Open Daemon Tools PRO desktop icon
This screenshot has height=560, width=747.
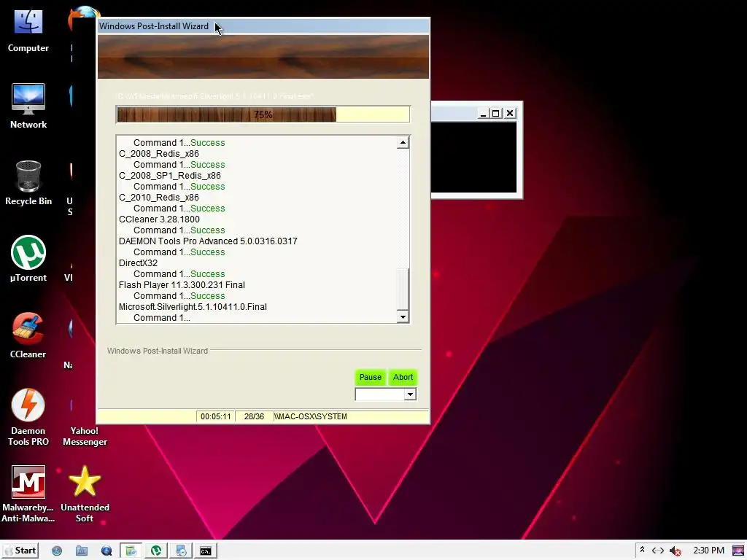[x=28, y=418]
